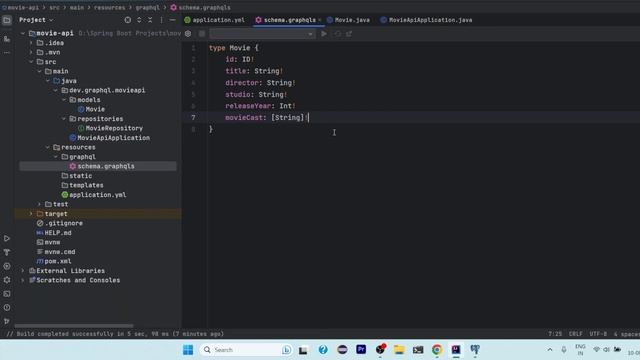This screenshot has width=640, height=360.
Task: Open File Explorer from taskbar
Action: (399, 350)
